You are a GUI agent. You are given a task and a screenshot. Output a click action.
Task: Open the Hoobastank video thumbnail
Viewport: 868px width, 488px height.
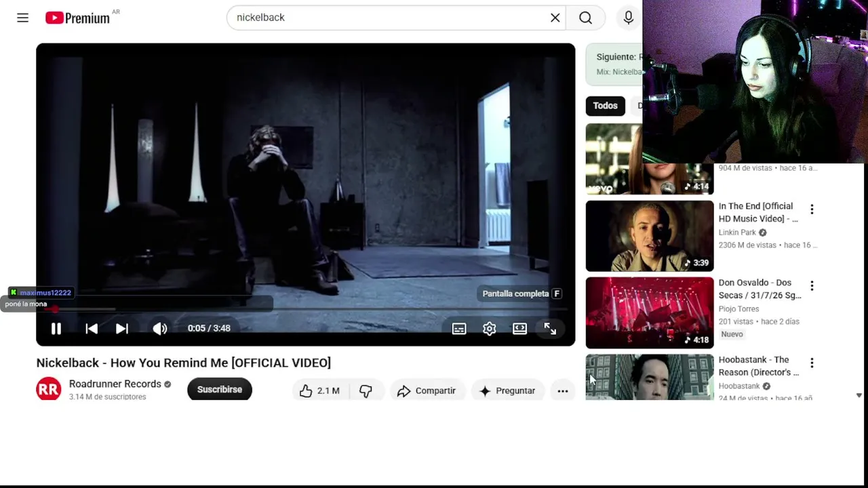tap(650, 377)
